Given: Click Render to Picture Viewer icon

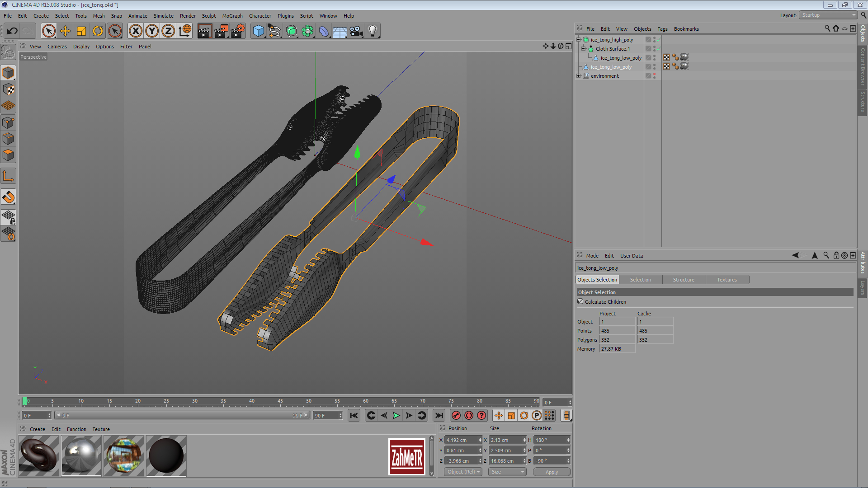Looking at the screenshot, I should click(221, 31).
